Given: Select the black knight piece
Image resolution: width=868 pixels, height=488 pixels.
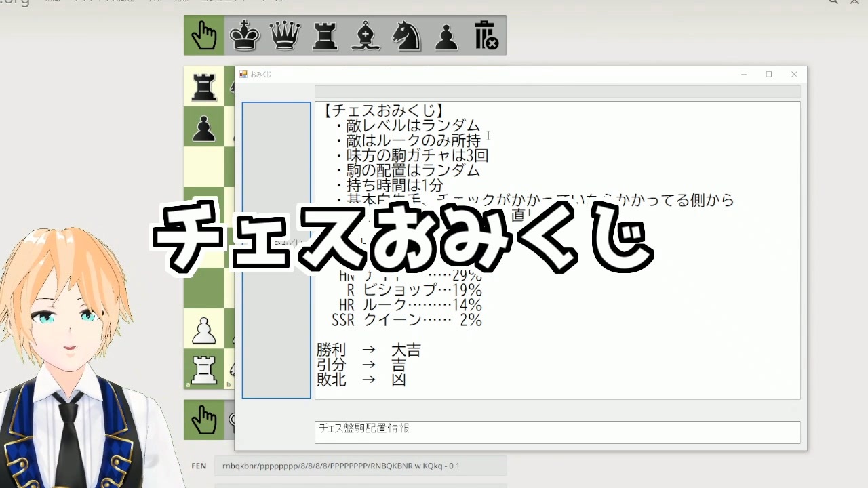Looking at the screenshot, I should pos(406,35).
